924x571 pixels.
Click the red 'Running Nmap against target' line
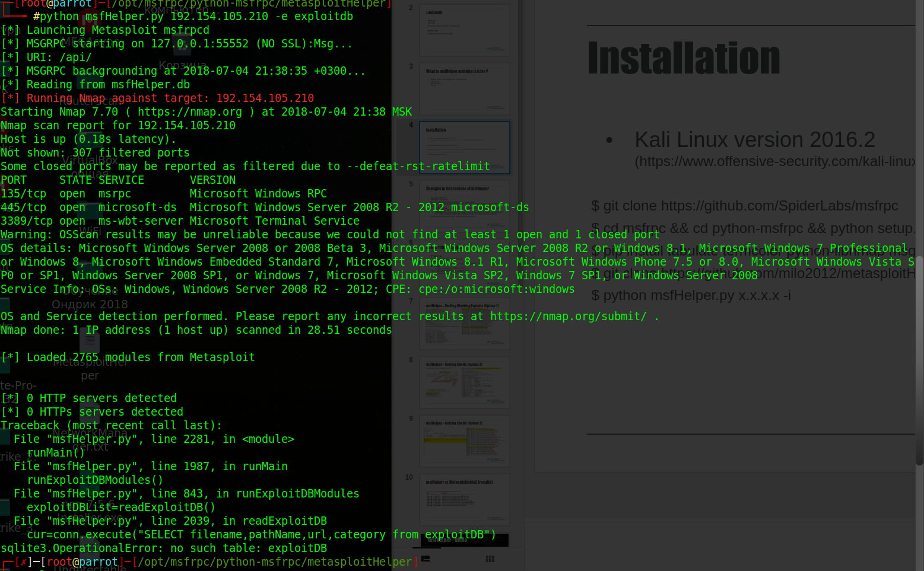157,98
